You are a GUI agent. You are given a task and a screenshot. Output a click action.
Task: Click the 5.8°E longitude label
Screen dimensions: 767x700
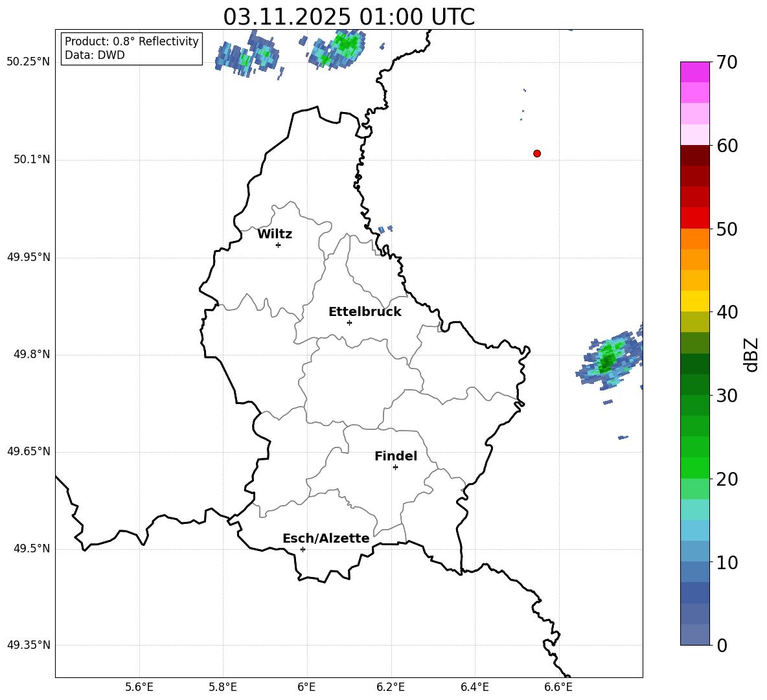coord(223,687)
